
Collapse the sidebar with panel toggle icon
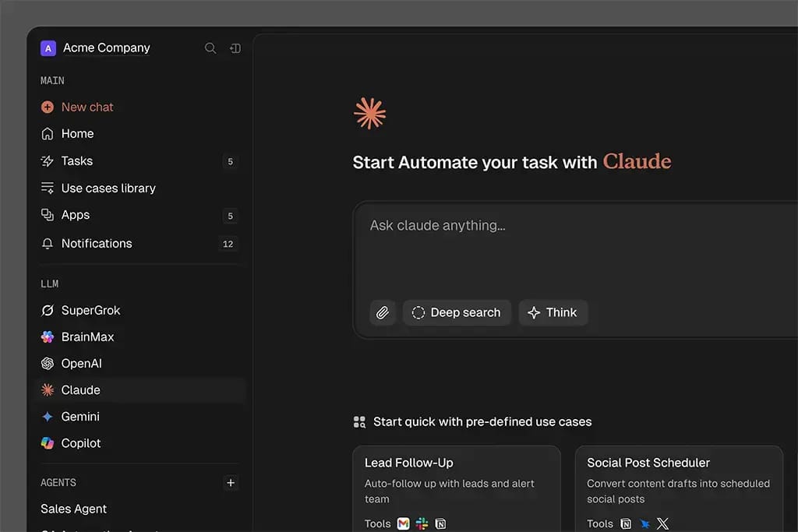click(x=235, y=48)
